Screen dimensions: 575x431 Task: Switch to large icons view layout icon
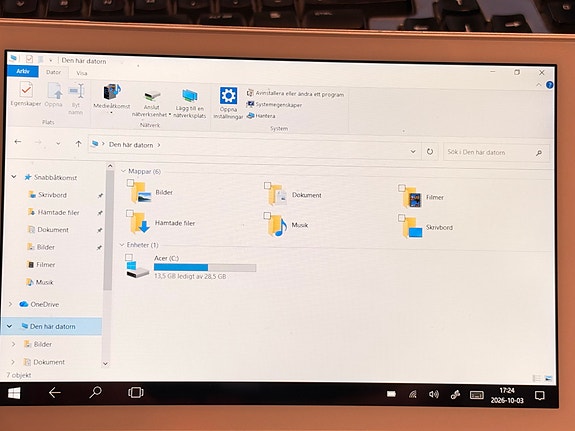click(x=548, y=378)
